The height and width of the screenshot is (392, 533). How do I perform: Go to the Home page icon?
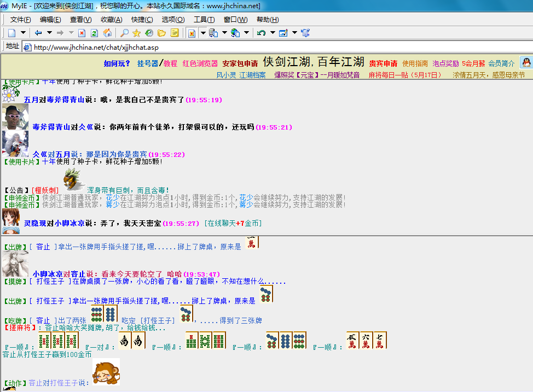(107, 33)
